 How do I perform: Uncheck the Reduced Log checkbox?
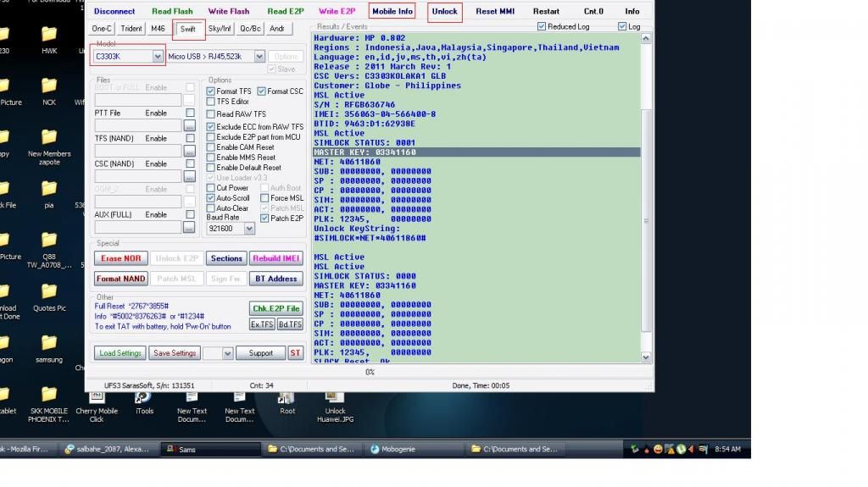point(542,27)
